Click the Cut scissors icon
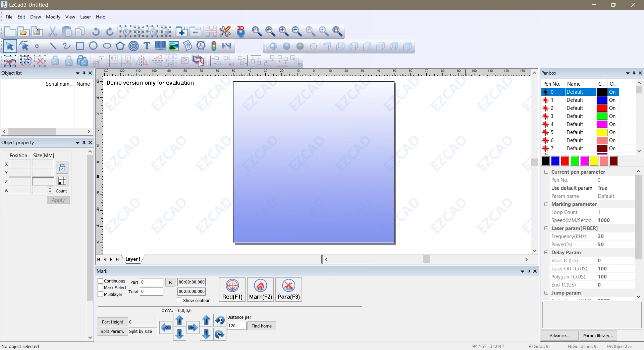Viewport: 644px width, 350px height. [53, 32]
